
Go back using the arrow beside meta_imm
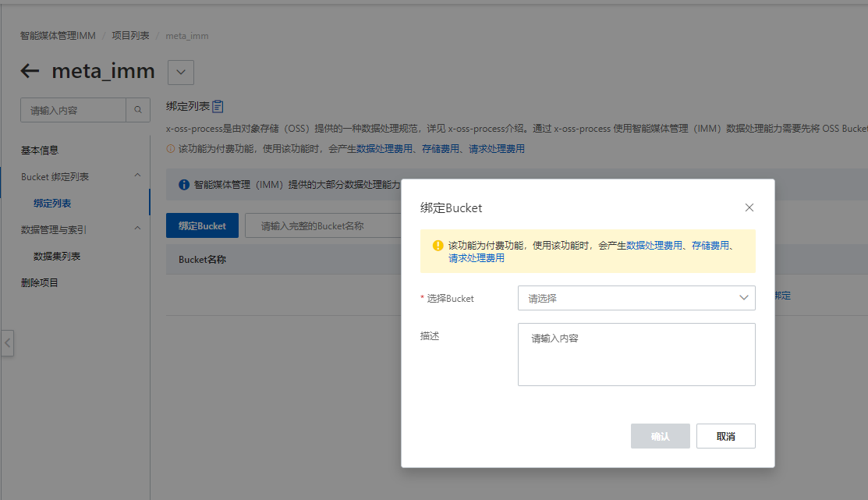click(x=30, y=71)
